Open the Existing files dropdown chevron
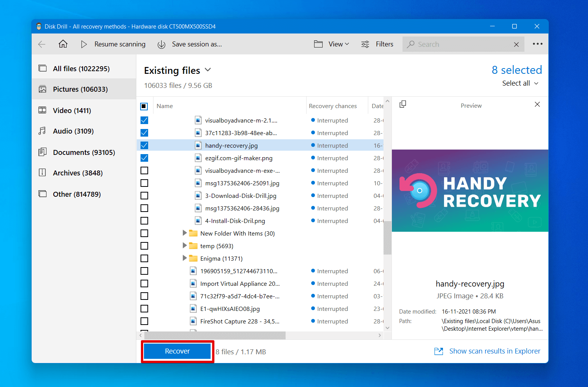 (208, 70)
